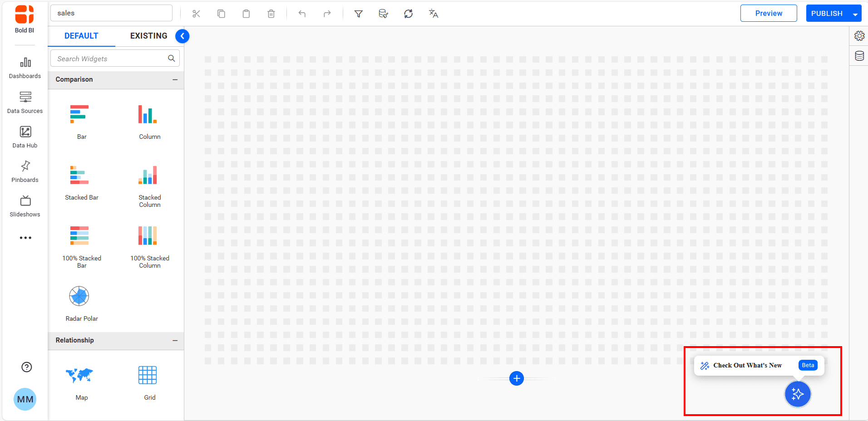868x421 pixels.
Task: Open the localization translate icon
Action: 433,14
